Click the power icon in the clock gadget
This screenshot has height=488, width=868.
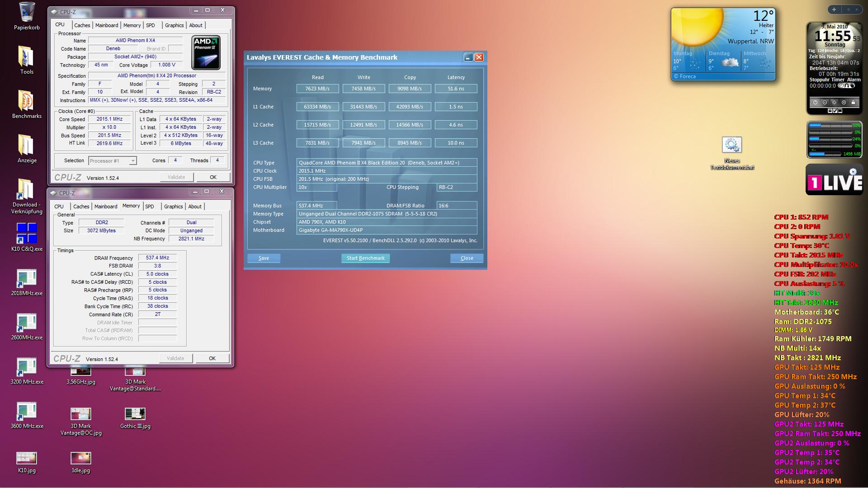pos(815,103)
